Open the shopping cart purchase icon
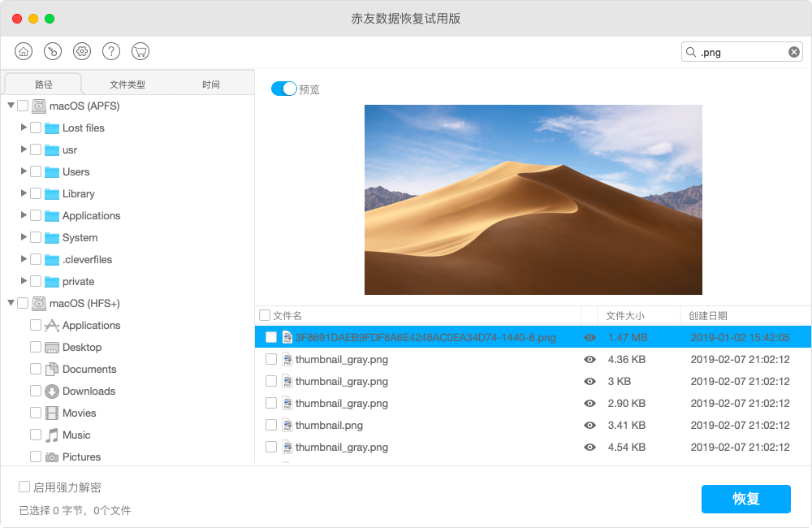Screen dimensions: 812x528 tap(140, 51)
